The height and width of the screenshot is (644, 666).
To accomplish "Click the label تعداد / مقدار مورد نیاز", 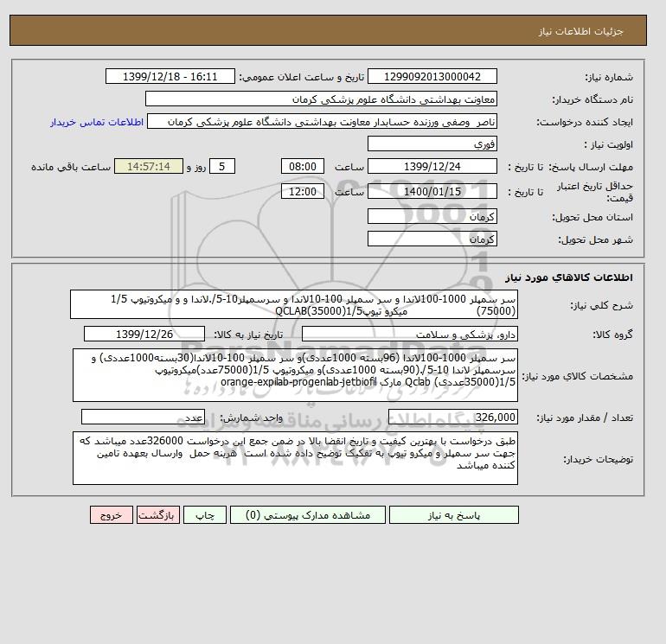I will (x=585, y=418).
